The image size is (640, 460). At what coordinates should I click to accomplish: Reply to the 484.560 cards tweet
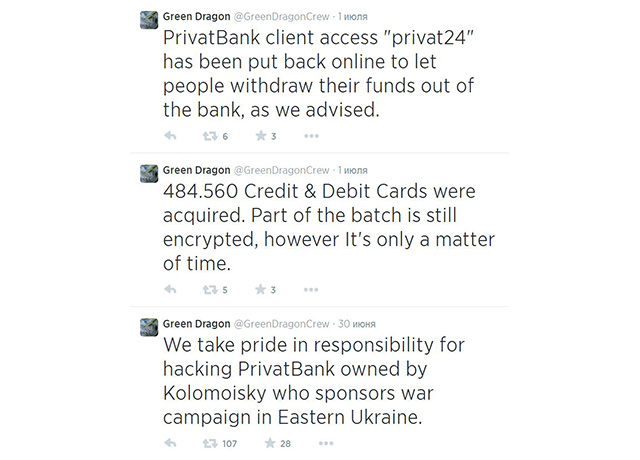[x=170, y=290]
